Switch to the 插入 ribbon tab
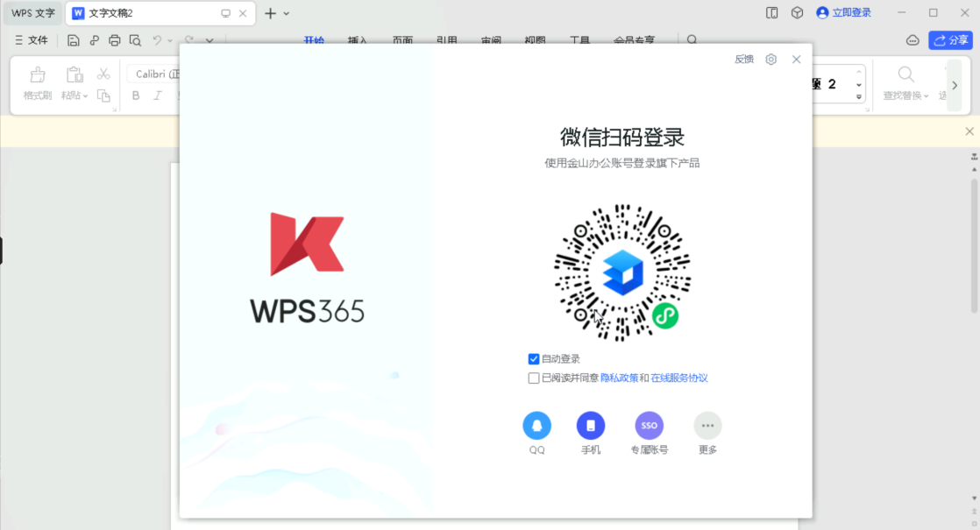The image size is (980, 530). point(356,40)
